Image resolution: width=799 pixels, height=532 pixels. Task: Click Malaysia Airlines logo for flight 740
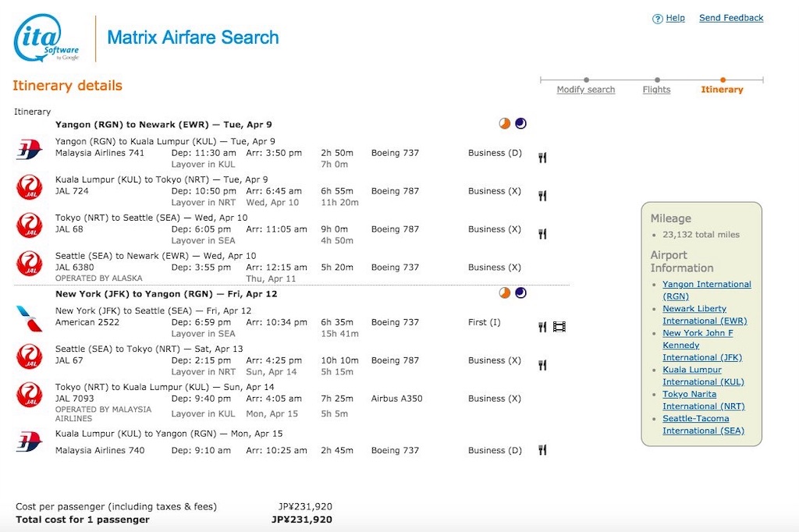click(x=29, y=442)
